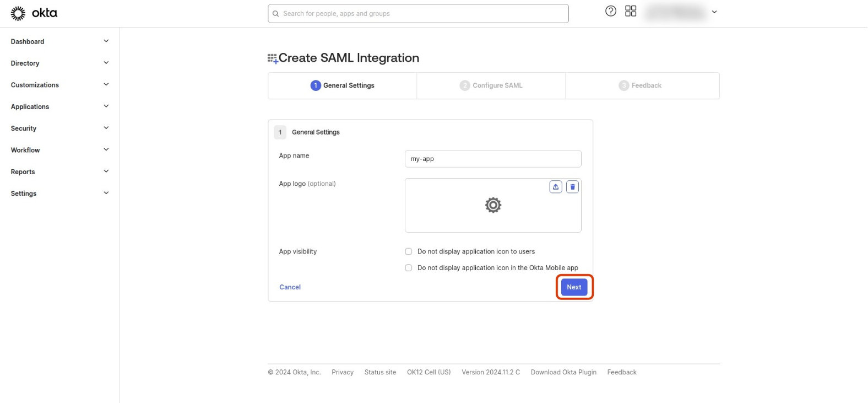Click the Next button
The width and height of the screenshot is (868, 403).
[x=574, y=287]
